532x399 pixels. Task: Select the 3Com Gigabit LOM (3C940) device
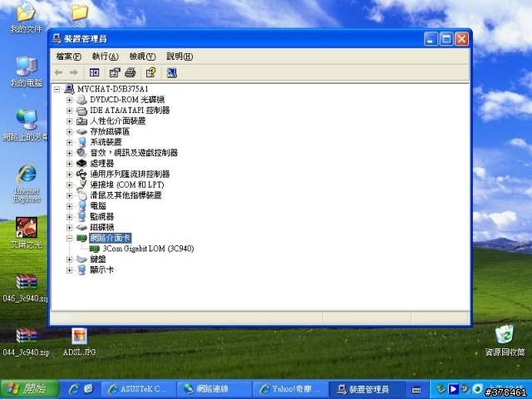[x=148, y=249]
